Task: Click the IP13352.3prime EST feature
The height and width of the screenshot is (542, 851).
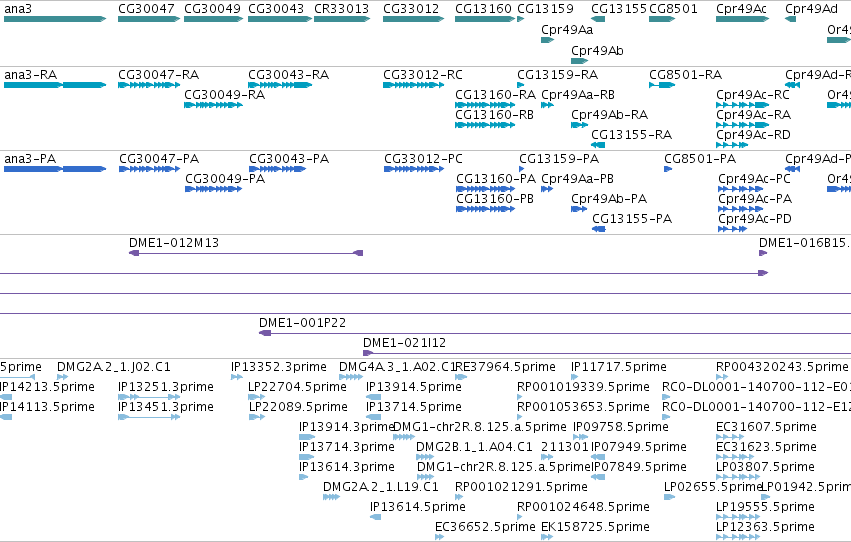Action: tap(237, 377)
